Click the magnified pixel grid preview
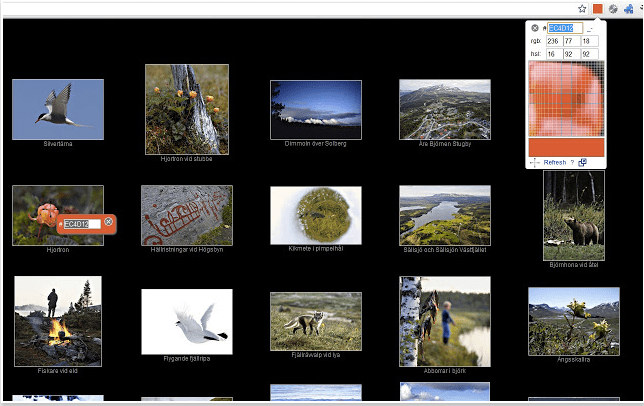Image resolution: width=644 pixels, height=406 pixels. pyautogui.click(x=566, y=99)
